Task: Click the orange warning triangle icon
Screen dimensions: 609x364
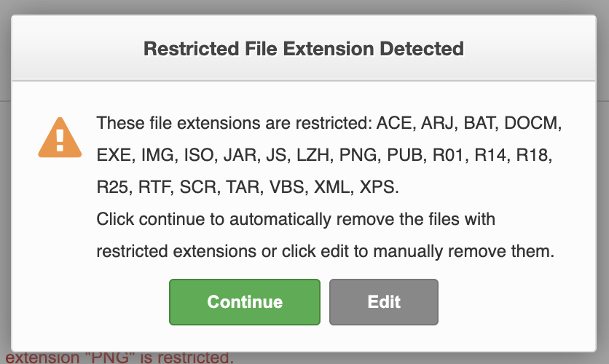Action: (x=60, y=138)
